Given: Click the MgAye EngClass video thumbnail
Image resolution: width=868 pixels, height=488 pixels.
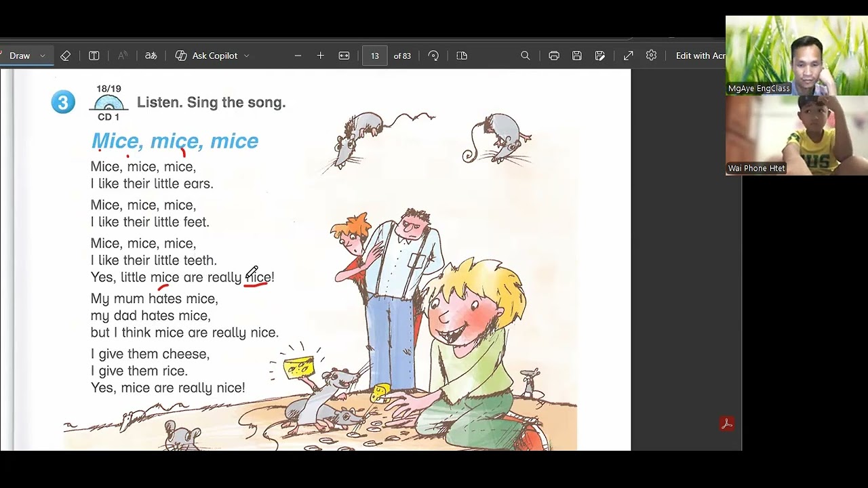Looking at the screenshot, I should point(797,55).
